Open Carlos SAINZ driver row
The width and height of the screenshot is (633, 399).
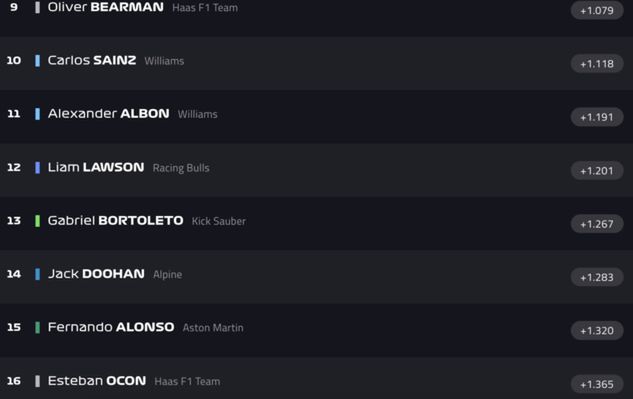pyautogui.click(x=316, y=63)
